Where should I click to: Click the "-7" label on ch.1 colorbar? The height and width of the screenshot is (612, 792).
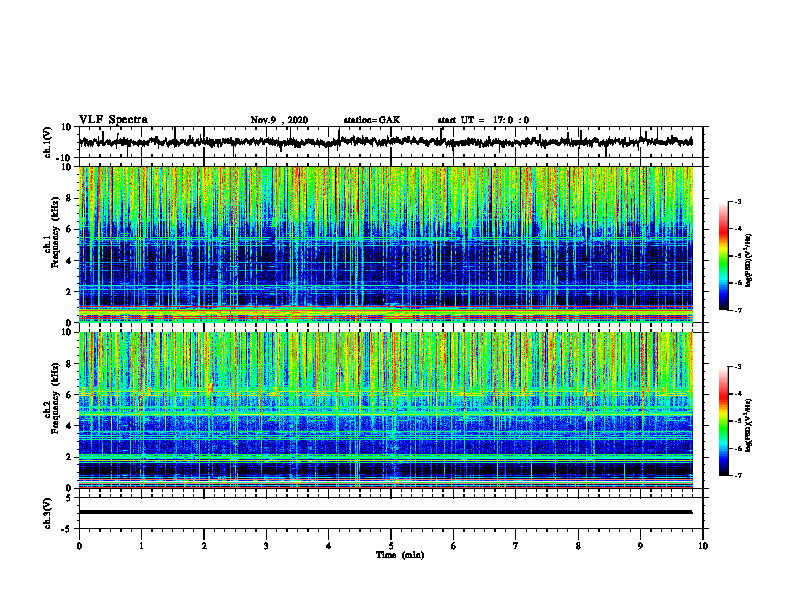[737, 310]
